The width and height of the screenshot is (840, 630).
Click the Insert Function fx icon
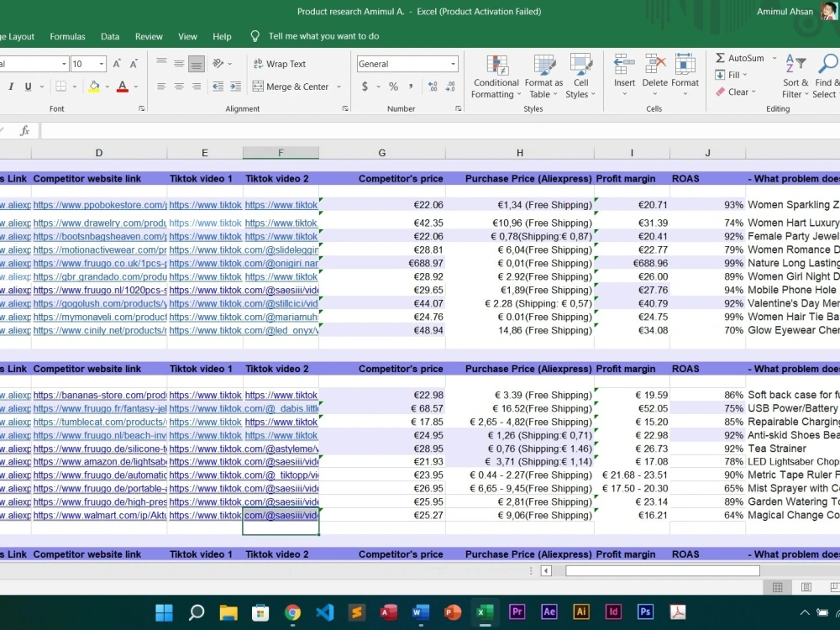24,131
